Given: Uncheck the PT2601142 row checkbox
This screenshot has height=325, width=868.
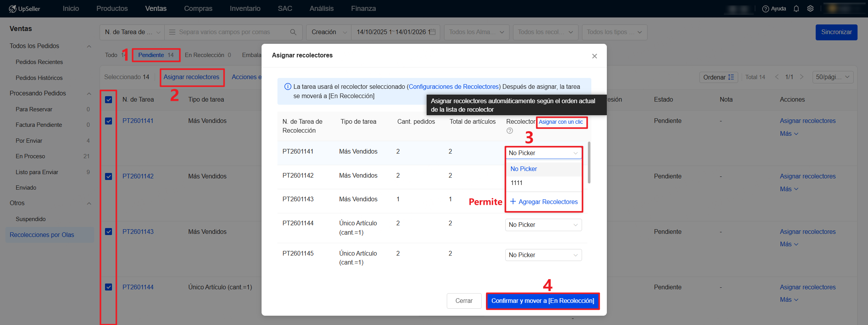Looking at the screenshot, I should [108, 176].
